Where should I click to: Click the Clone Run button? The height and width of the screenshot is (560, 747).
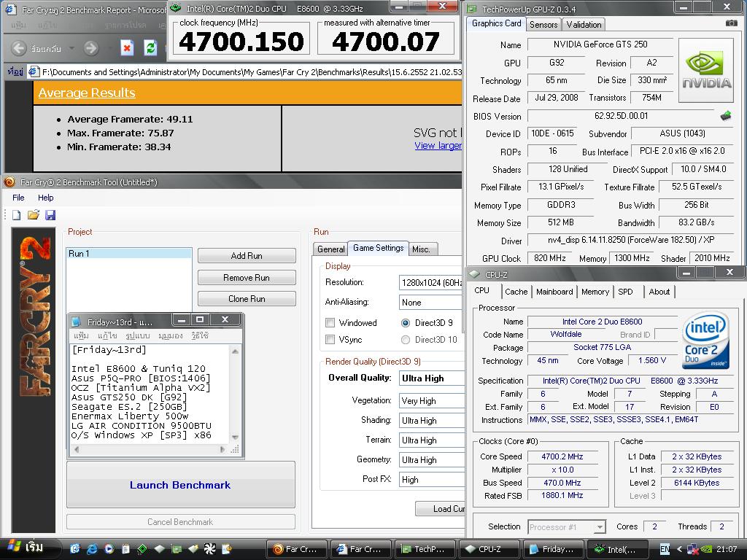tap(247, 299)
